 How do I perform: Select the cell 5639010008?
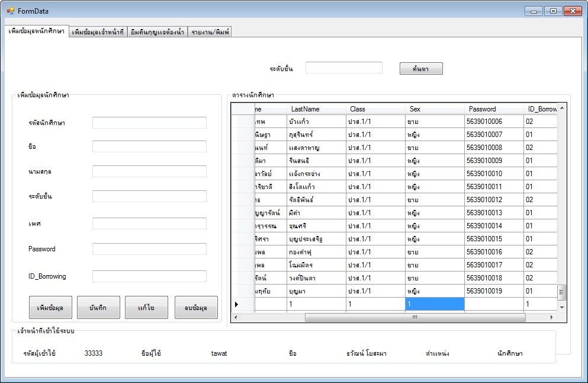pyautogui.click(x=494, y=148)
